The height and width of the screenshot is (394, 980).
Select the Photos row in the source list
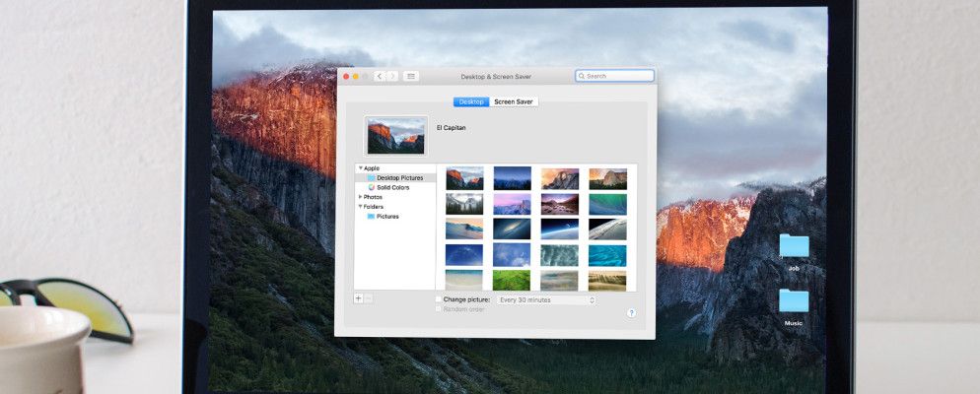395,197
